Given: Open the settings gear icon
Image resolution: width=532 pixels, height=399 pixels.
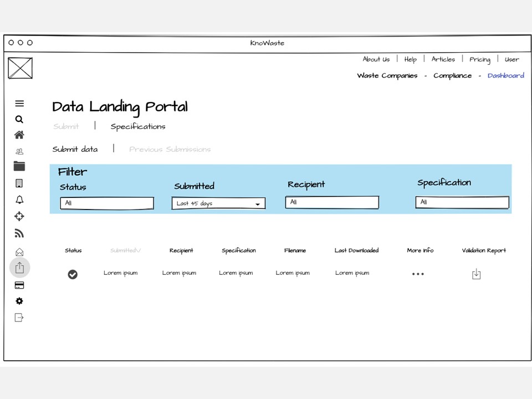Looking at the screenshot, I should click(19, 301).
